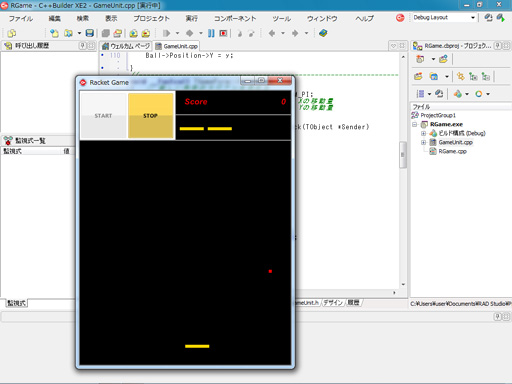Click the Collapse tree icon in Project Manager

click(x=486, y=76)
